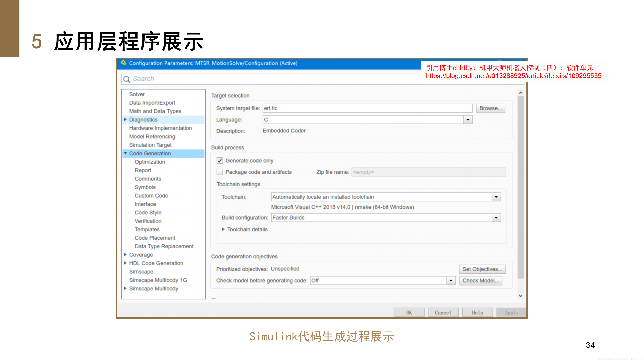The image size is (644, 362).
Task: Click the Configuration Parameters gear icon in title bar
Action: 123,63
